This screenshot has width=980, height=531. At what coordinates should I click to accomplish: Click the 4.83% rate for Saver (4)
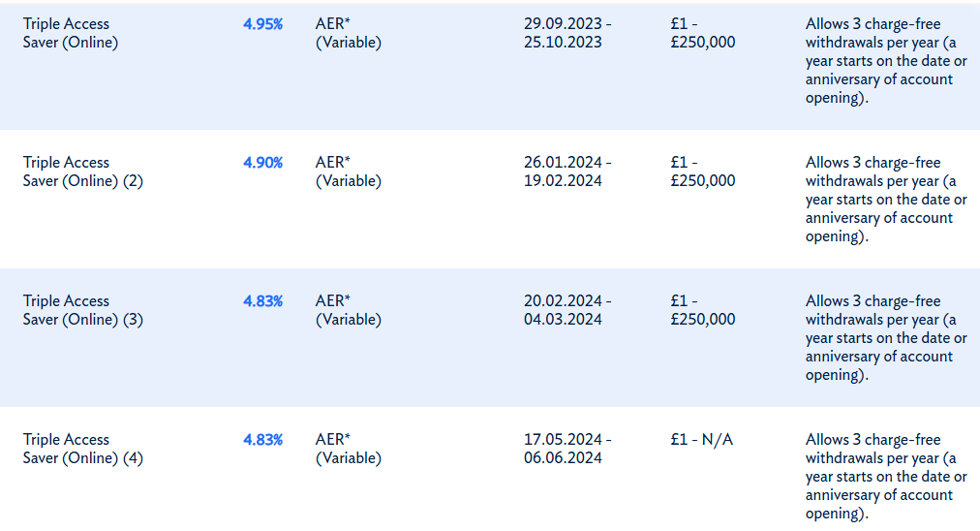(x=262, y=440)
